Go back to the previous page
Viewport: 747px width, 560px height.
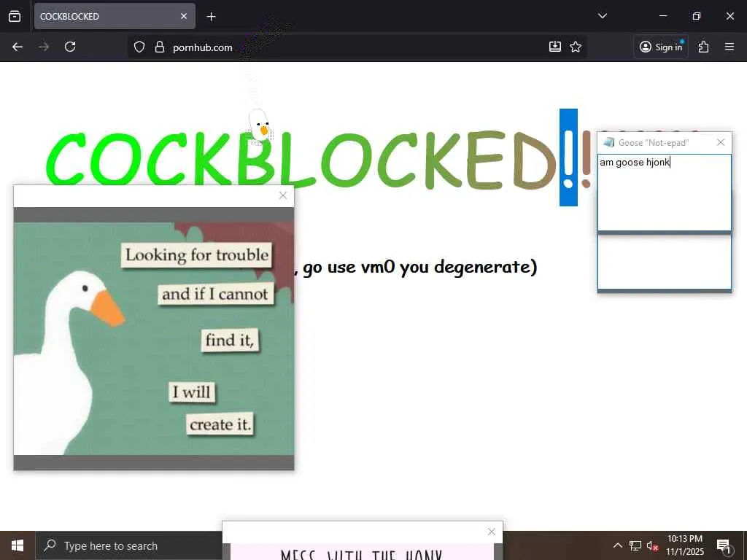click(x=18, y=47)
